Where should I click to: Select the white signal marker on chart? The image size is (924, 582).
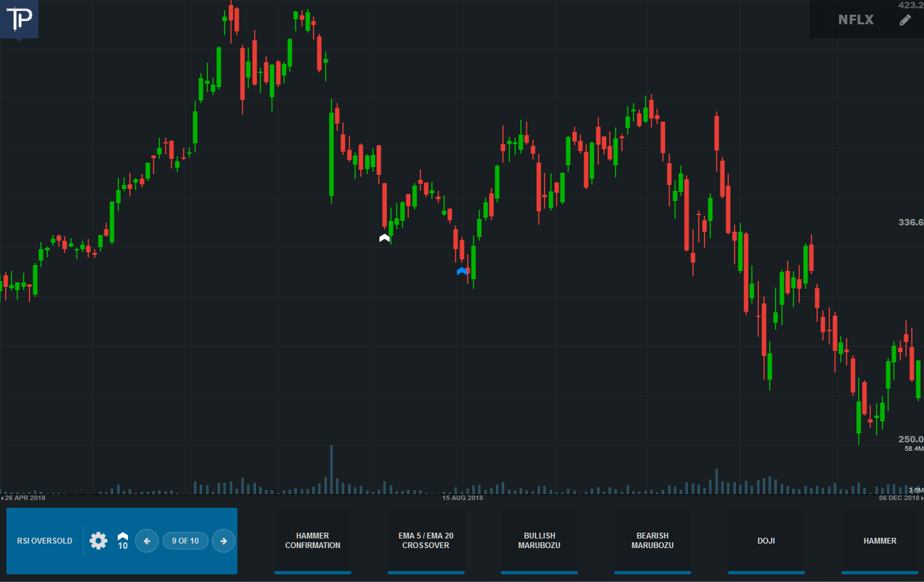(x=385, y=238)
